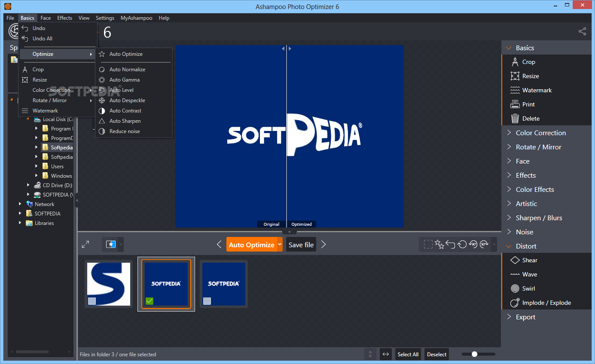Tick the checkbox on the S logo thumbnail
Image resolution: width=595 pixels, height=364 pixels.
[x=92, y=301]
